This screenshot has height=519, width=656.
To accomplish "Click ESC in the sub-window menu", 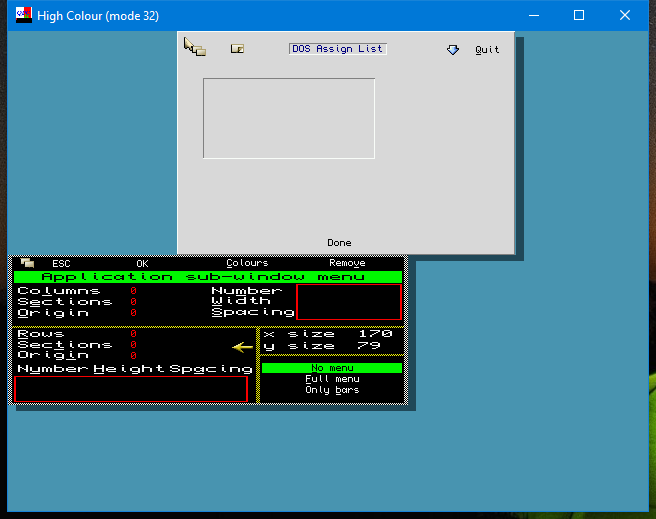I will pos(61,263).
